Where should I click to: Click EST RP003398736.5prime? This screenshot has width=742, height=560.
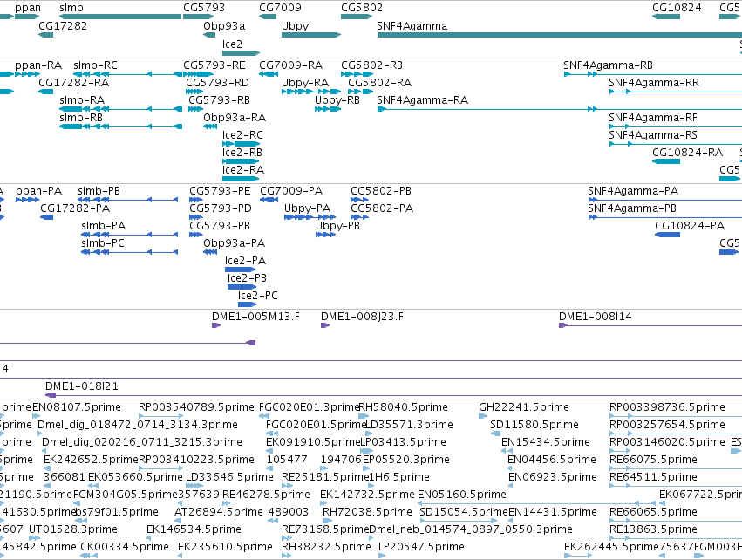667,407
